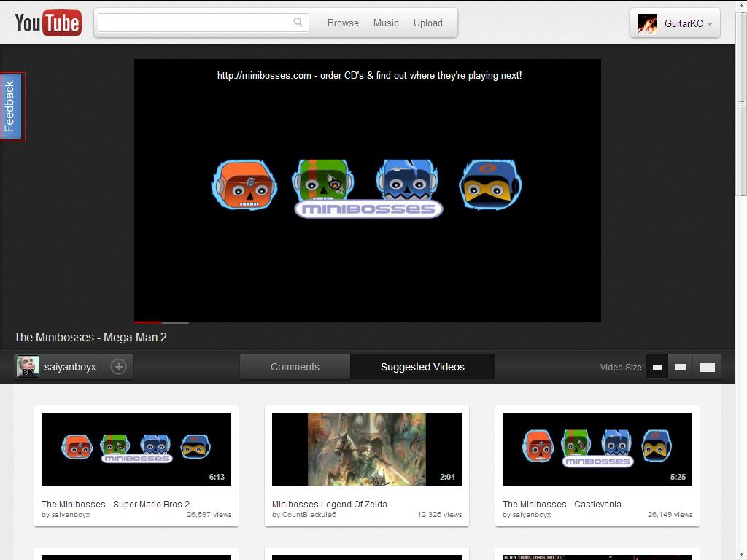Subscribe with the plus icon beside saiyanboyx

point(119,367)
